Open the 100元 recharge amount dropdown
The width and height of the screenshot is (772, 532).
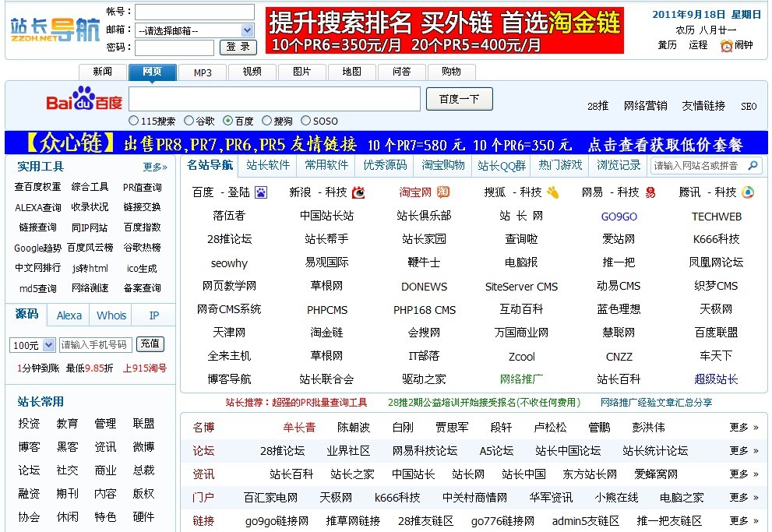[32, 345]
